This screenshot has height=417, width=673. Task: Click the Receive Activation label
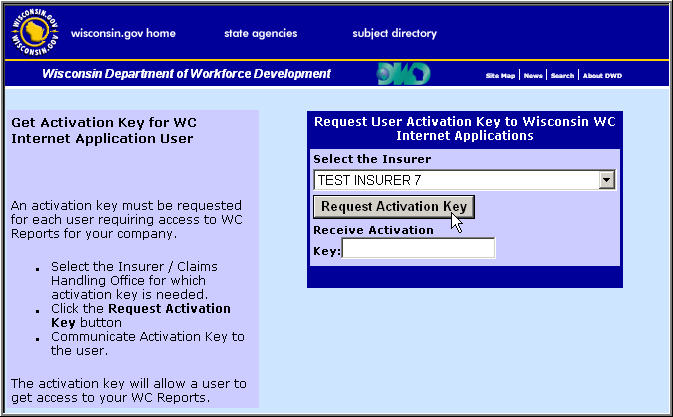pyautogui.click(x=373, y=230)
